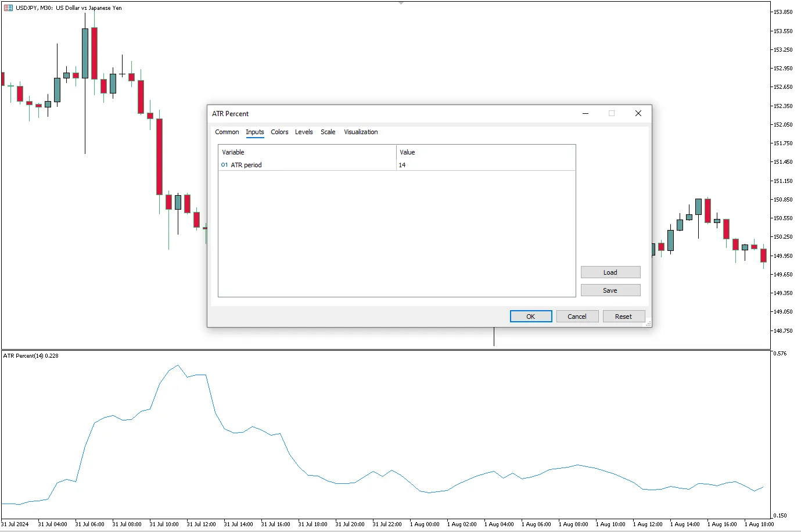
Task: Click the ATR Percent(14) indicator label
Action: 31,356
